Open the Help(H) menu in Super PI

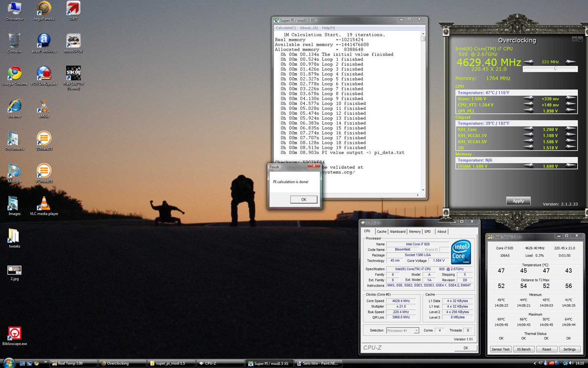328,28
